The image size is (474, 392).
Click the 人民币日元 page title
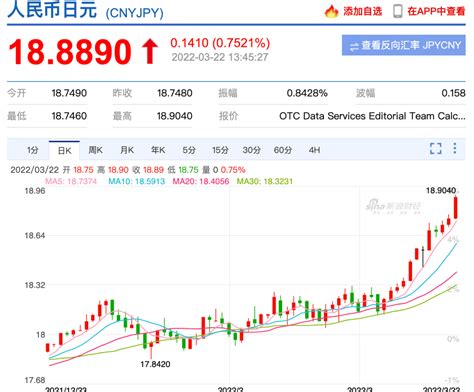click(x=52, y=9)
